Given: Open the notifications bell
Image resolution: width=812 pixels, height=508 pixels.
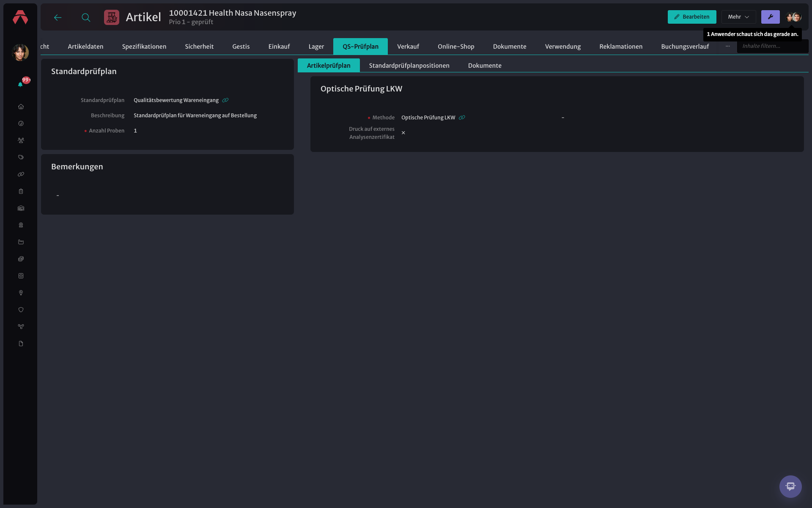Looking at the screenshot, I should coord(20,84).
